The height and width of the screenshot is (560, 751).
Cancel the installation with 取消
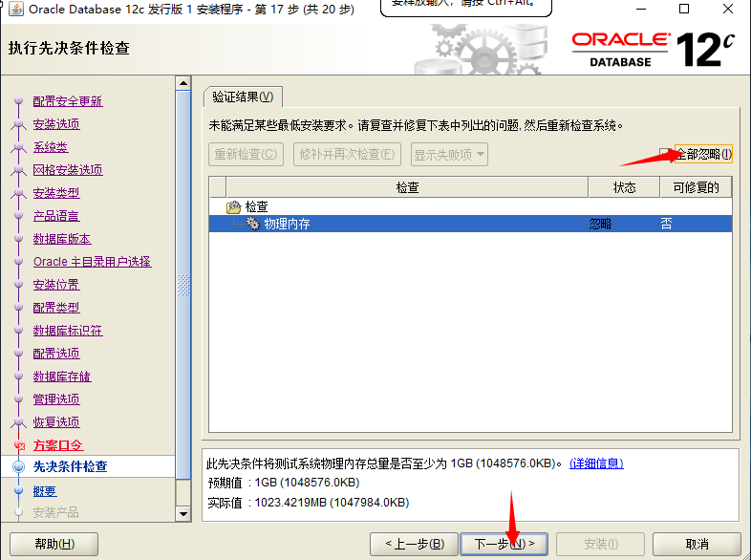(697, 544)
